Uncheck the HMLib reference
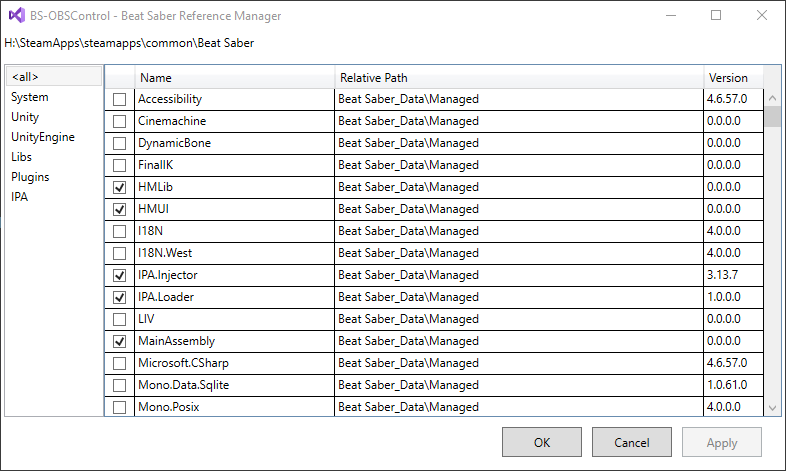The width and height of the screenshot is (786, 471). (x=119, y=187)
